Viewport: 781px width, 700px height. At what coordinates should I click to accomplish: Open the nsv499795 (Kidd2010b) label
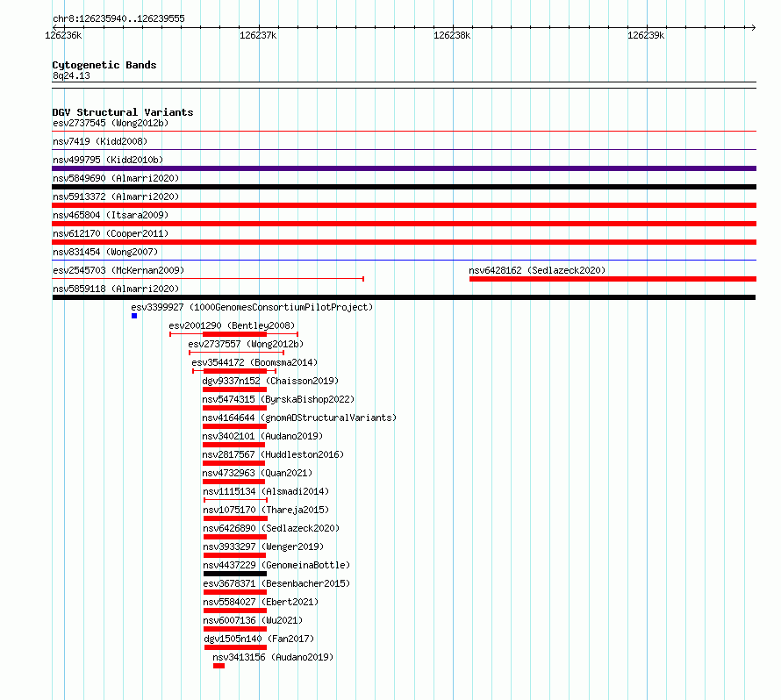[108, 160]
